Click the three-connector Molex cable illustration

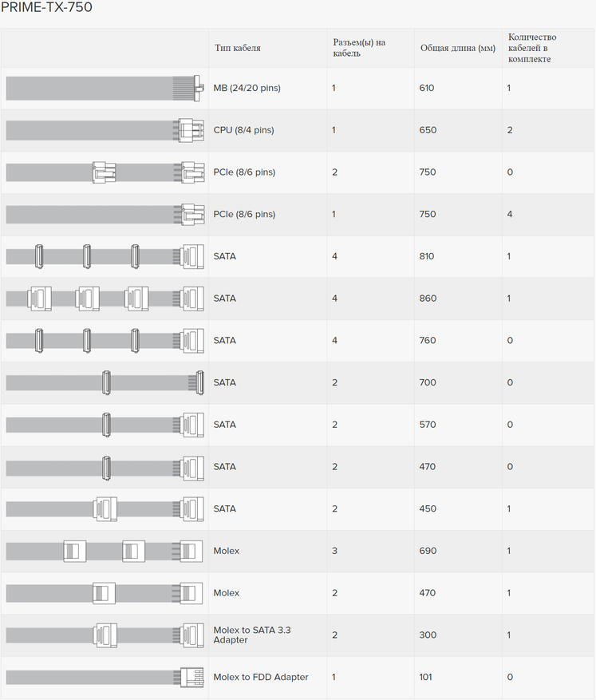pyautogui.click(x=105, y=551)
